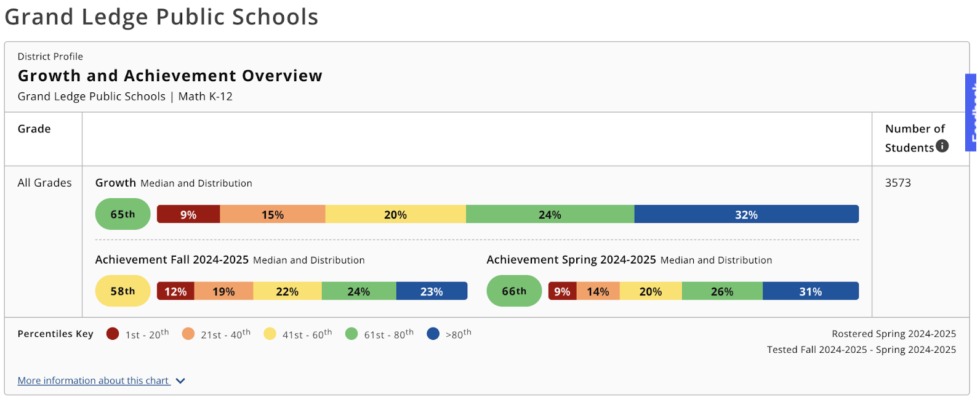Select the 14% orange spring achievement segment
Viewport: 980px width, 407px height.
coord(598,291)
